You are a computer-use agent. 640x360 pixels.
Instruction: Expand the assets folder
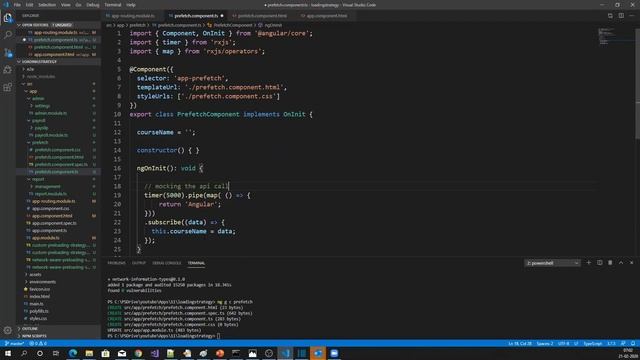(35, 274)
